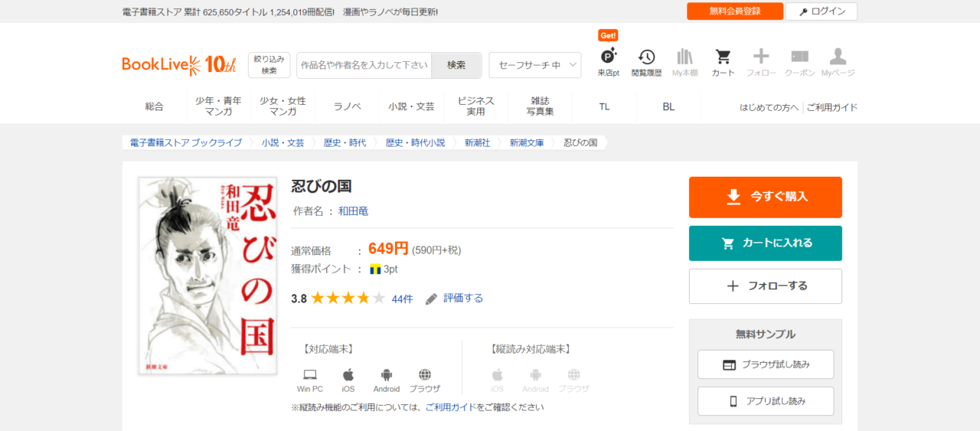The image size is (980, 431).
Task: Click the フォローする follow button
Action: [x=765, y=286]
